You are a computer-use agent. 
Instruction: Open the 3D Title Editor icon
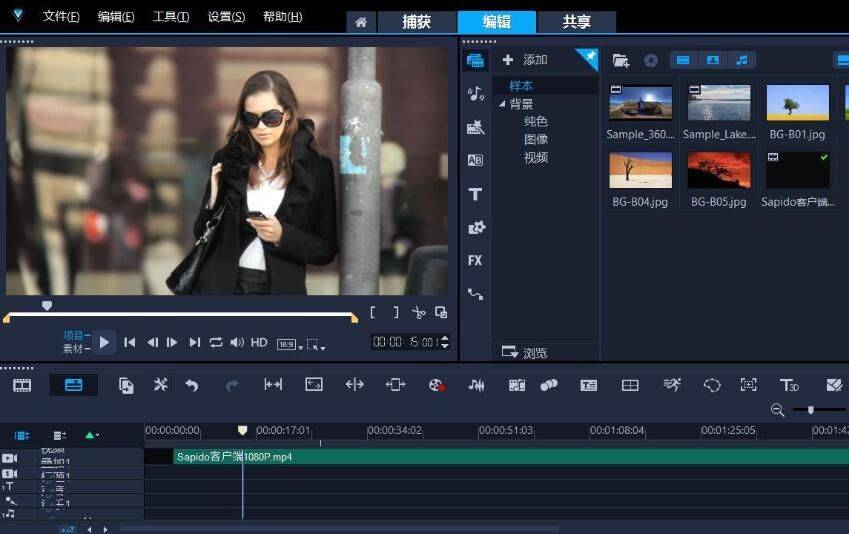[789, 385]
